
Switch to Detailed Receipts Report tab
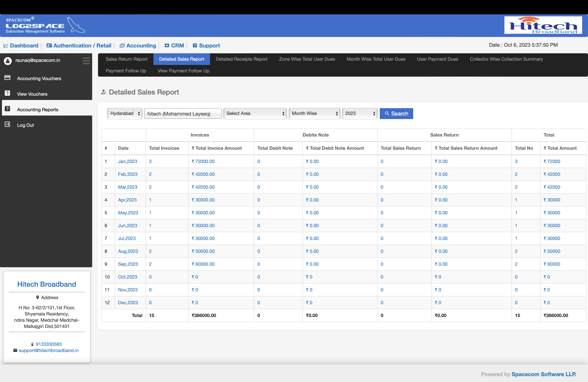(x=241, y=59)
